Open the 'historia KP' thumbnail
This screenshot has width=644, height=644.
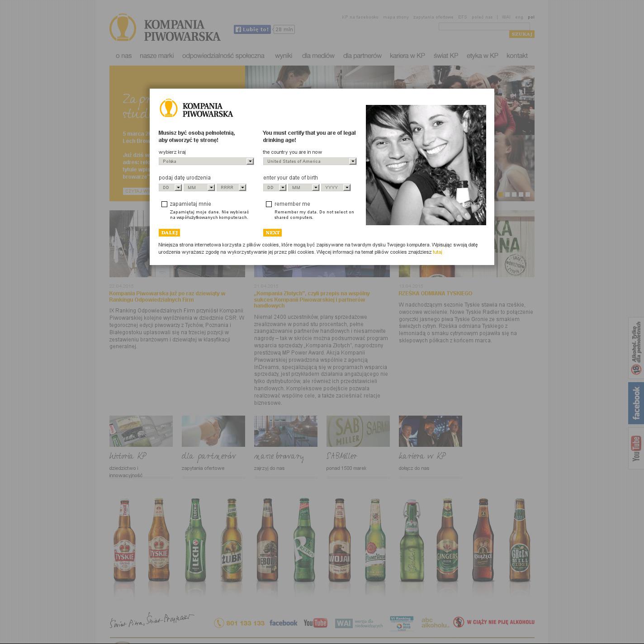(x=141, y=431)
